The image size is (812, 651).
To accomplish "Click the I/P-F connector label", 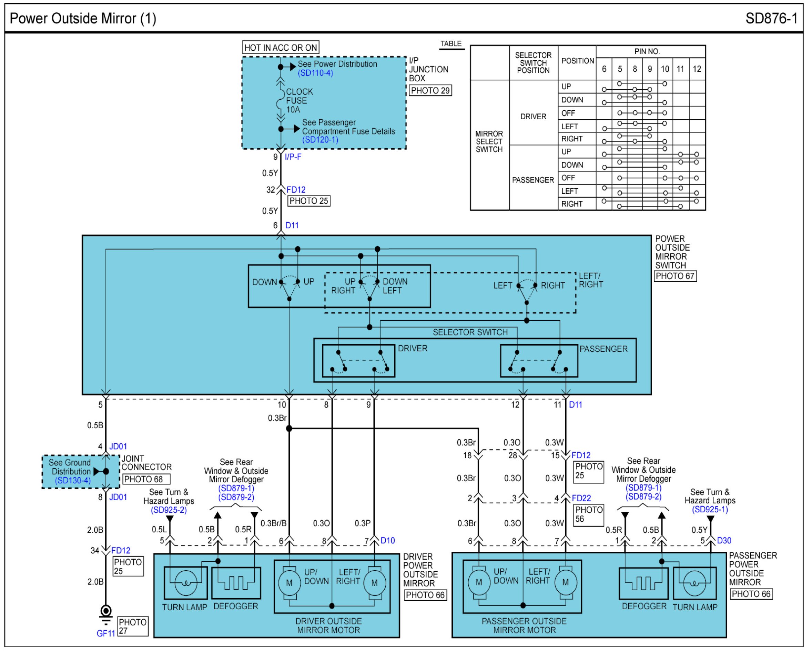I will 293,157.
